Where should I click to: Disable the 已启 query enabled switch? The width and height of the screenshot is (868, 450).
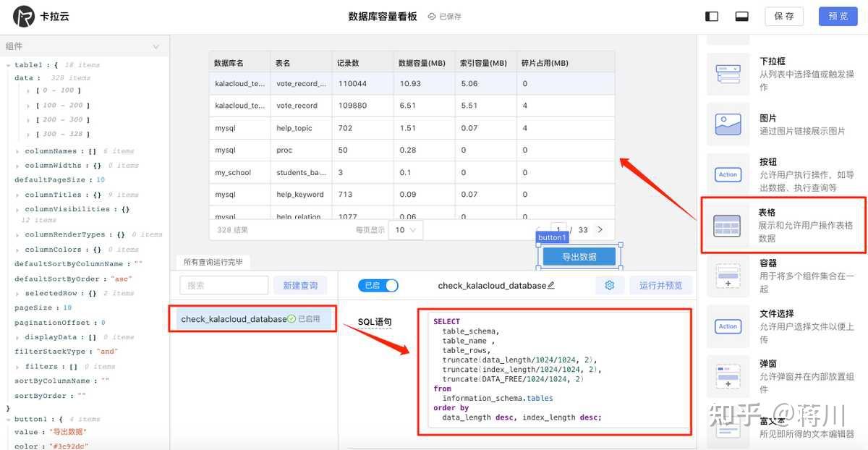click(x=377, y=285)
